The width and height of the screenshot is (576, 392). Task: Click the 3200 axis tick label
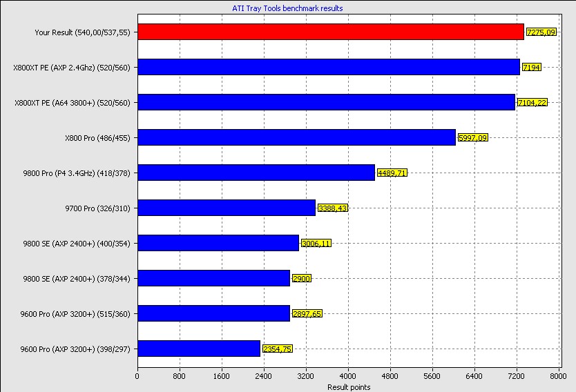click(306, 376)
